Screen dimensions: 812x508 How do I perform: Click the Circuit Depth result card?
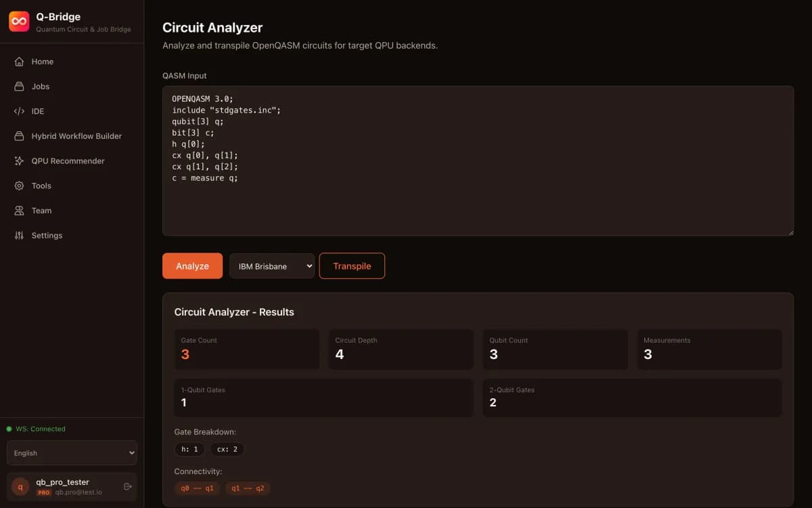click(401, 350)
